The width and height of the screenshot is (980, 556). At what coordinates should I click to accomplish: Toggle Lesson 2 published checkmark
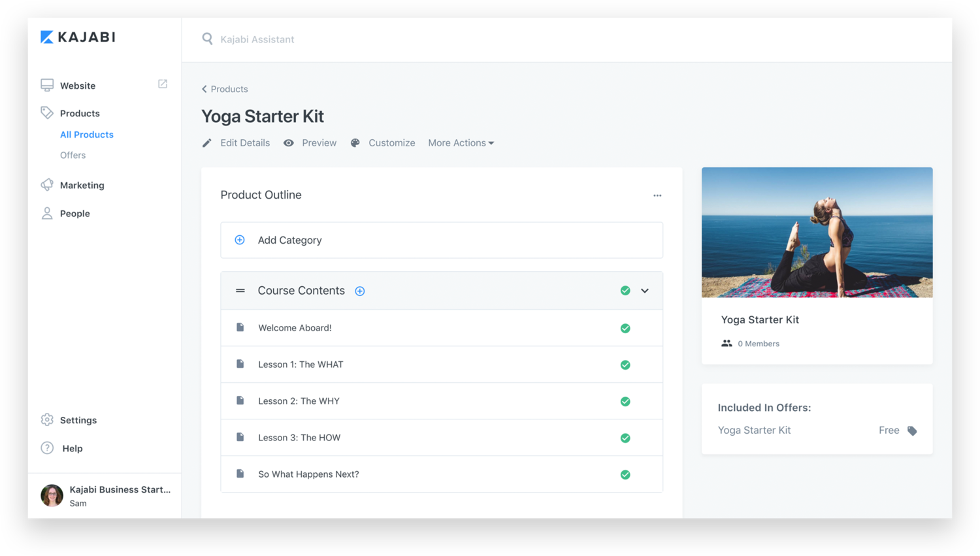625,402
